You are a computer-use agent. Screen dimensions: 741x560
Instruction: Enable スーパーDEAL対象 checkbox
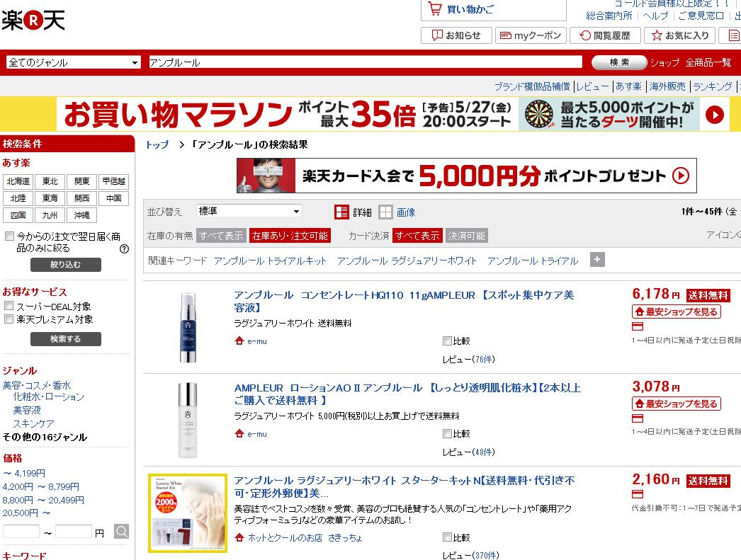pyautogui.click(x=9, y=306)
